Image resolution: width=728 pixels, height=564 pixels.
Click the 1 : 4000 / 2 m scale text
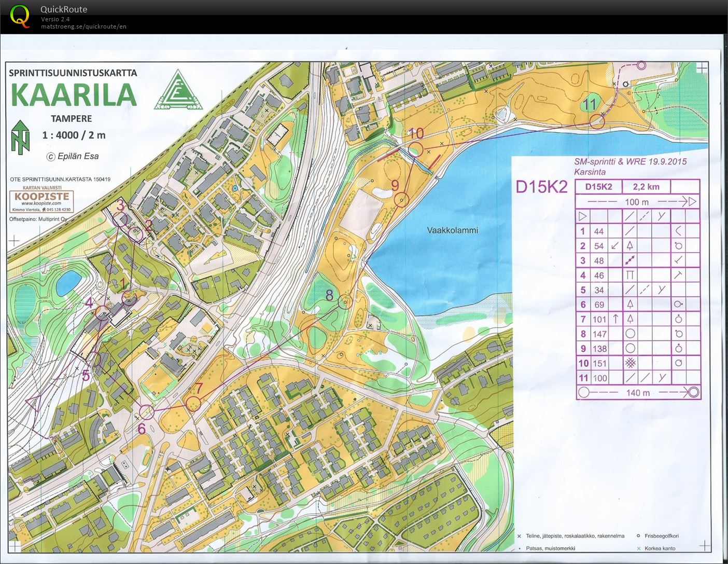click(x=74, y=135)
